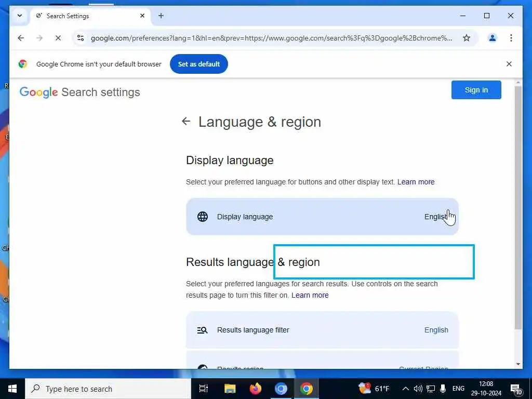Launch Firefox from the taskbar
Viewport: 532px width, 399px height.
click(x=256, y=389)
